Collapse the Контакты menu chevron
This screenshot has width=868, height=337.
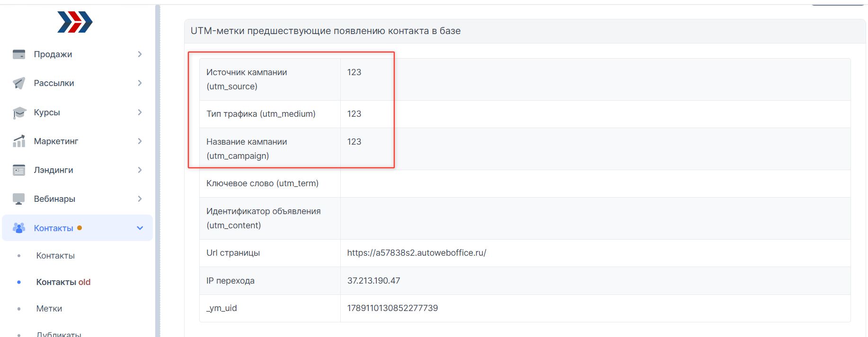pyautogui.click(x=140, y=228)
